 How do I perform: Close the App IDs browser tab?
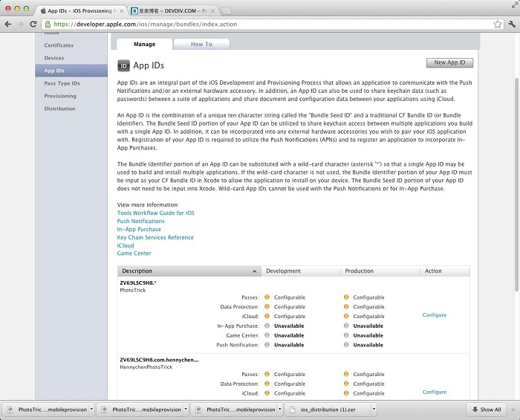click(122, 11)
